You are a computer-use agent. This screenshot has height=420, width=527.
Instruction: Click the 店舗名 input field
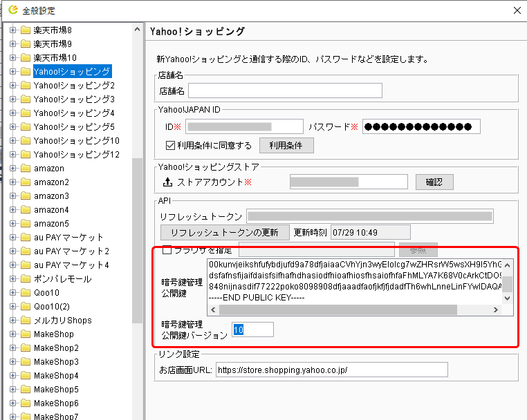click(285, 90)
